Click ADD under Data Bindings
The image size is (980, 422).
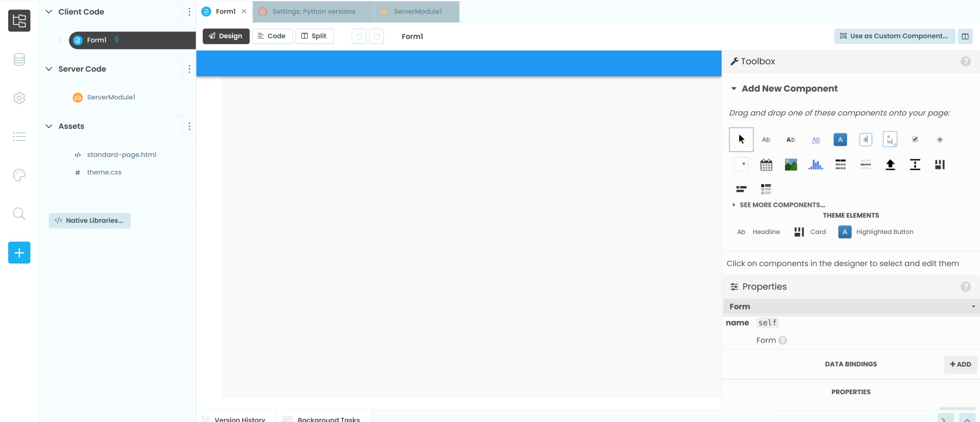coord(960,364)
